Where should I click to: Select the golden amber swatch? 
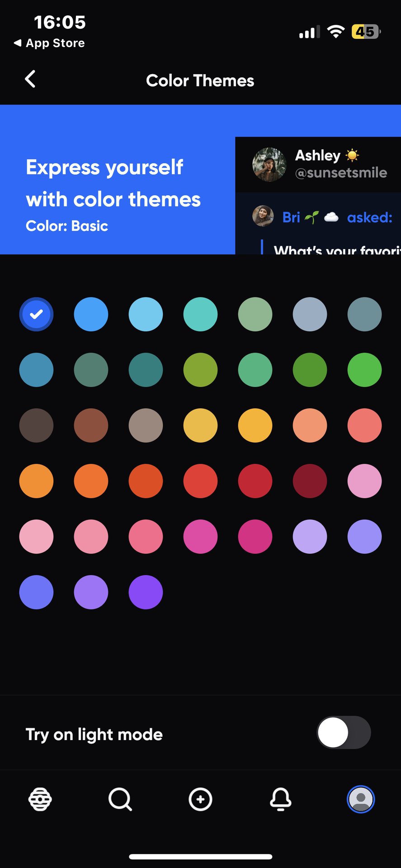(255, 425)
